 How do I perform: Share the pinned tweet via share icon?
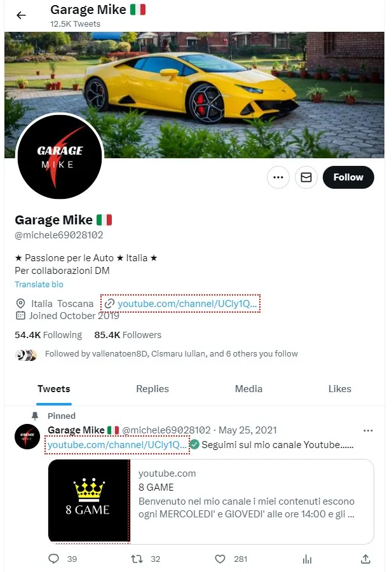click(x=365, y=559)
